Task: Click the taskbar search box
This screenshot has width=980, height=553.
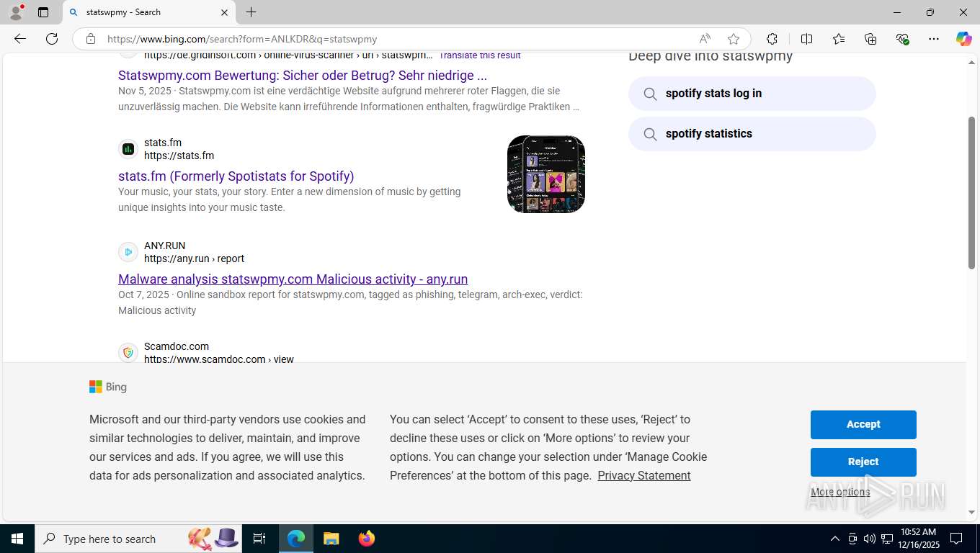Action: click(x=138, y=539)
